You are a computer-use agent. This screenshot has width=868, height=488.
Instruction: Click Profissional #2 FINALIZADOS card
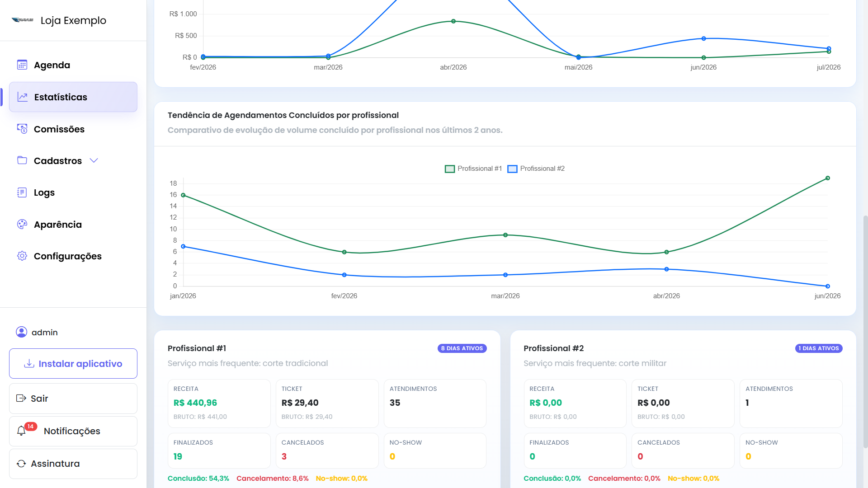click(x=575, y=450)
